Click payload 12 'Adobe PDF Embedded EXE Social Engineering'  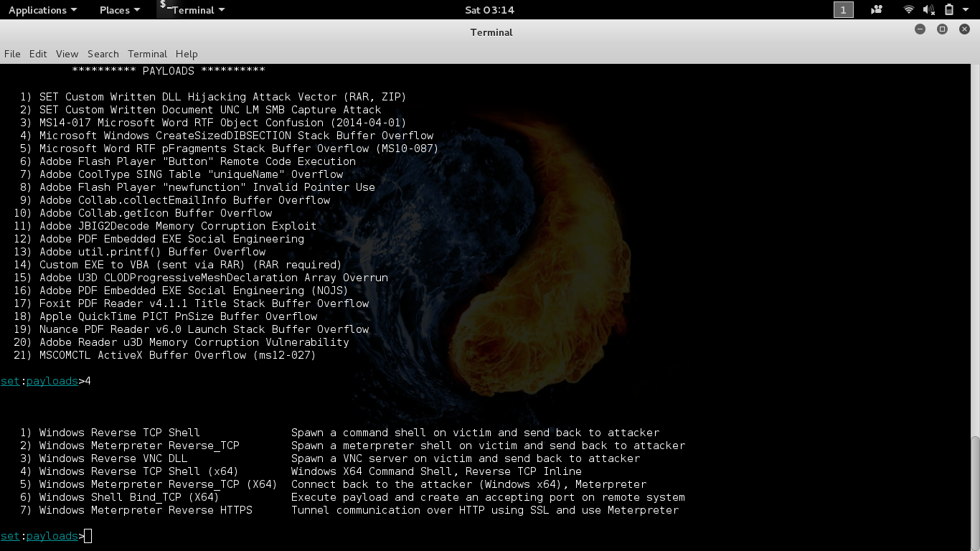point(171,239)
